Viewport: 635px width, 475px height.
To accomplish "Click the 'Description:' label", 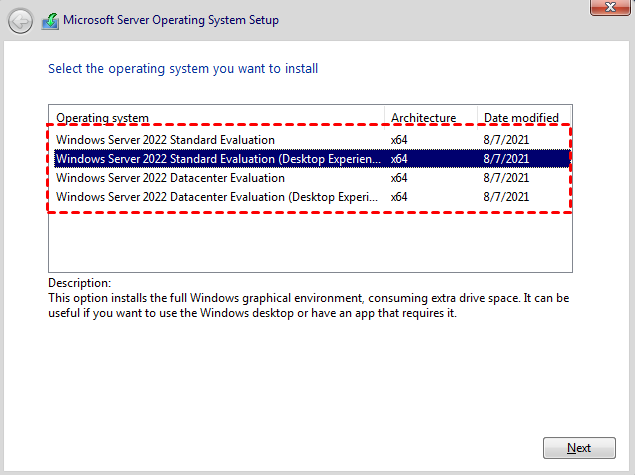I will (x=79, y=283).
